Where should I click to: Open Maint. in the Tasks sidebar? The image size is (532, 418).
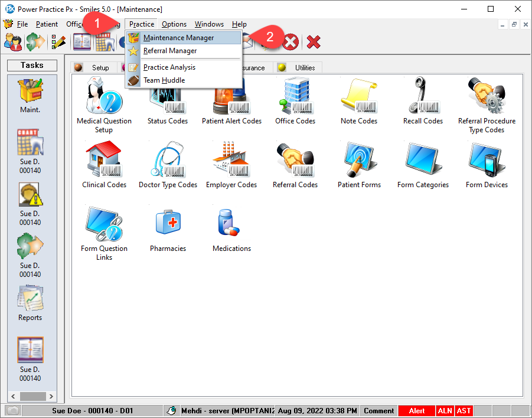[30, 96]
